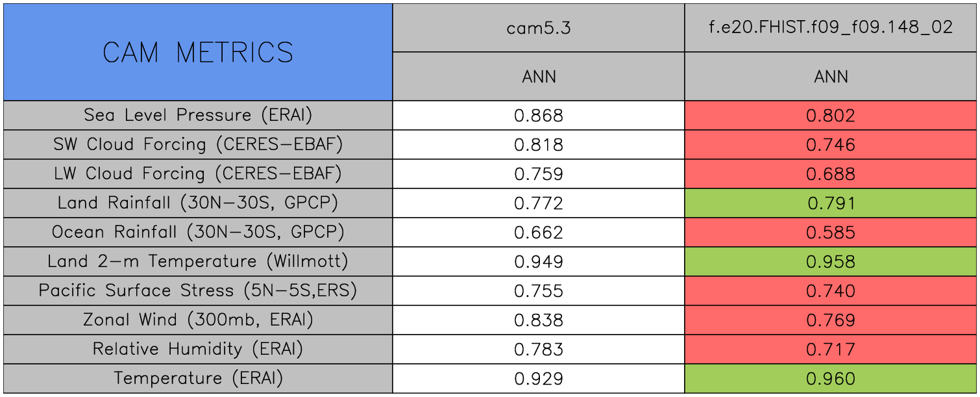Select the red cell with value 0.585

[x=831, y=233]
